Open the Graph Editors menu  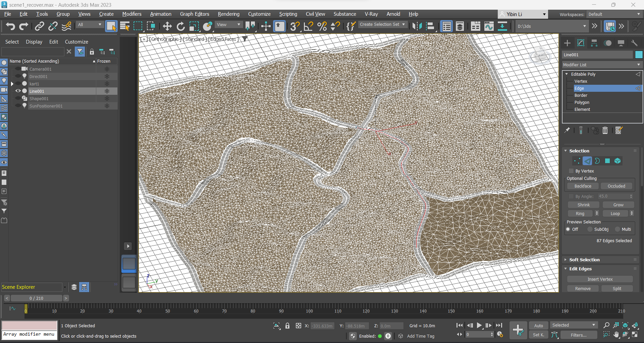click(x=194, y=14)
